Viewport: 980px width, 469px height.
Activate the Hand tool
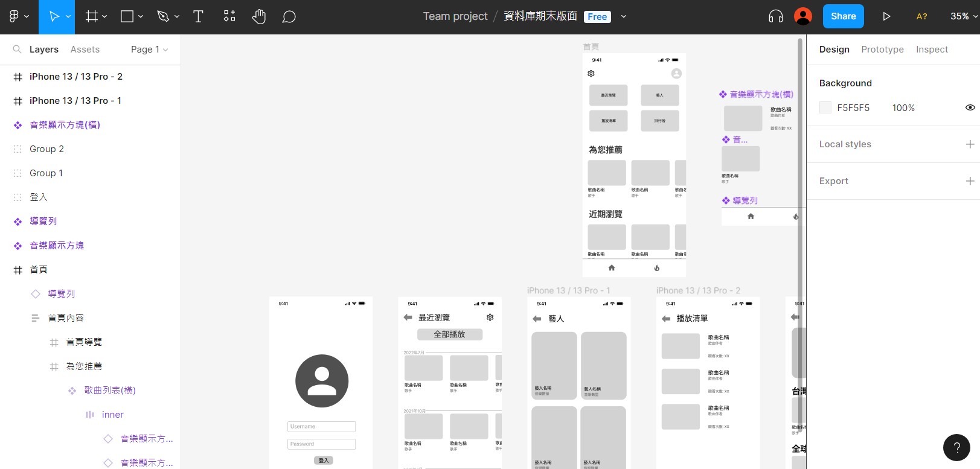click(259, 17)
